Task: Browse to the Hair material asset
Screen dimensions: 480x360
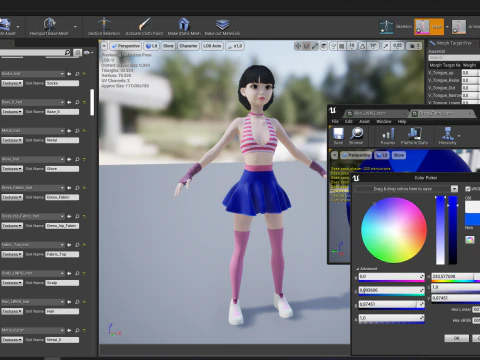Action: [x=77, y=302]
